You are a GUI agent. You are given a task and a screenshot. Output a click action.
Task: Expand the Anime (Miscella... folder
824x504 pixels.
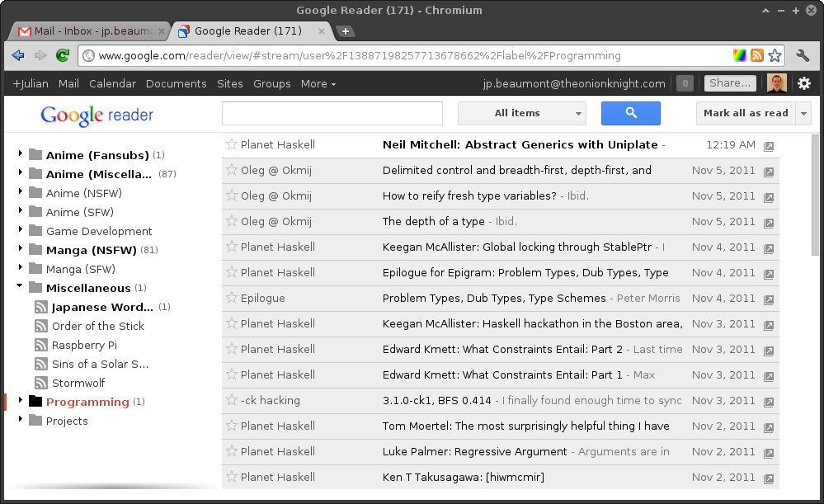tap(20, 172)
